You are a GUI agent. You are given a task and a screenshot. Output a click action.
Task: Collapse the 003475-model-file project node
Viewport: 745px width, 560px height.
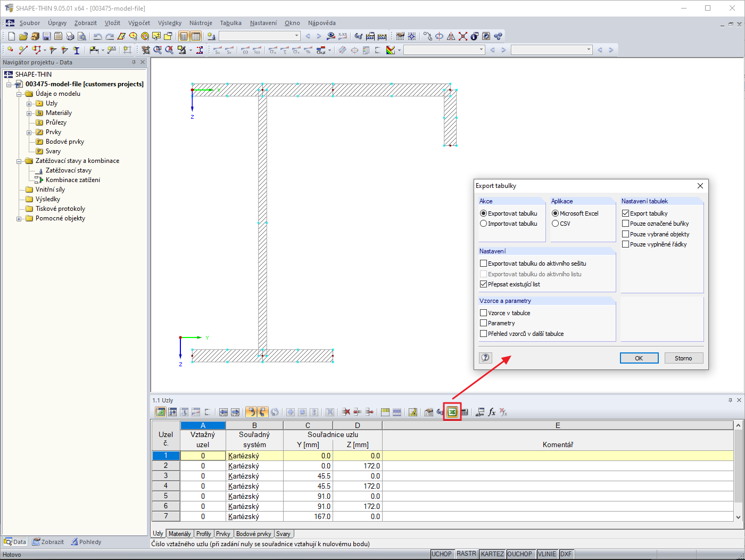click(9, 84)
